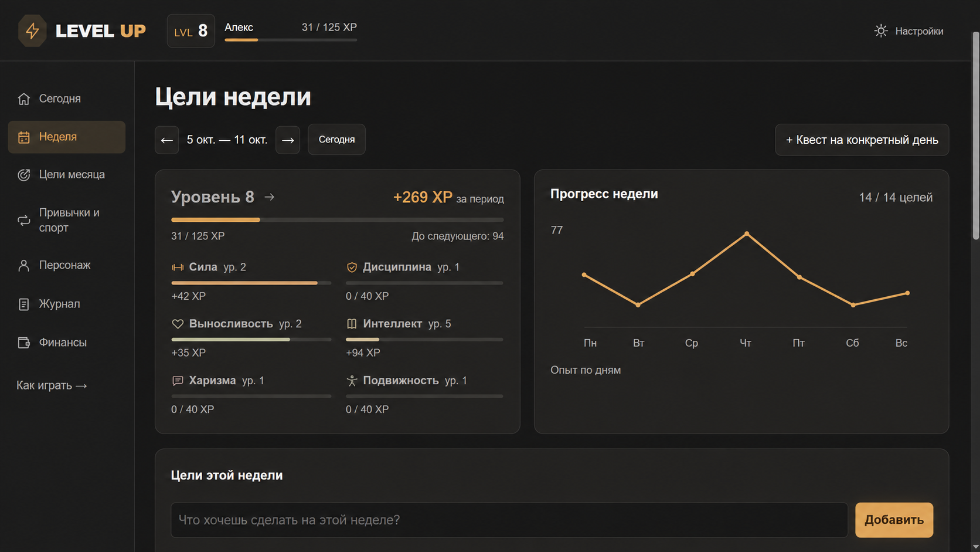Open the Персонаж page
This screenshot has height=552, width=980.
[67, 265]
